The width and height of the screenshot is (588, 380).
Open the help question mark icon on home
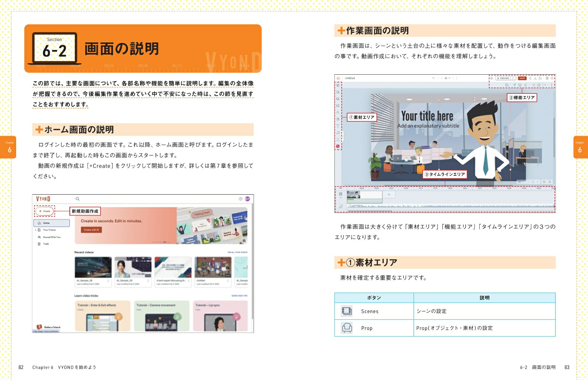[241, 199]
